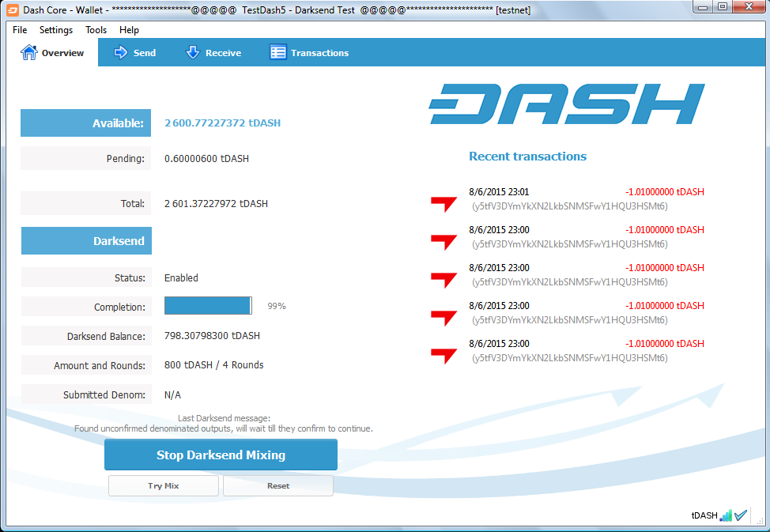Click the house icon of the Overview tab
Viewport: 770px width, 532px height.
29,52
